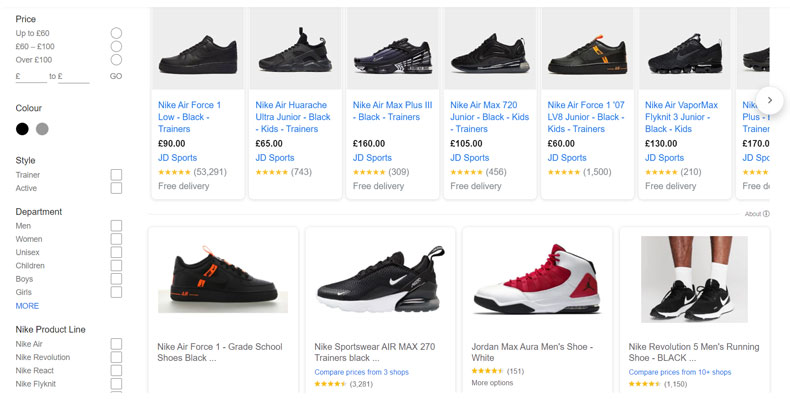Open Nike Air Max 720 Junior link
This screenshot has width=790, height=400.
click(488, 117)
